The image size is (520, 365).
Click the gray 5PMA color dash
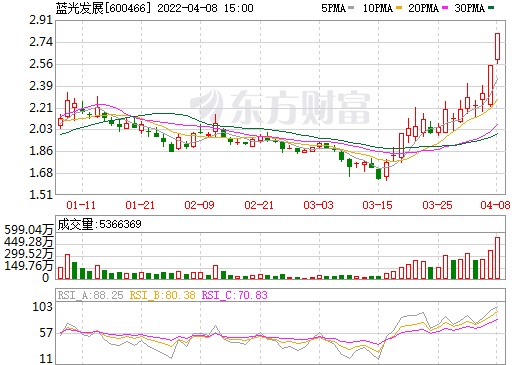click(x=351, y=7)
